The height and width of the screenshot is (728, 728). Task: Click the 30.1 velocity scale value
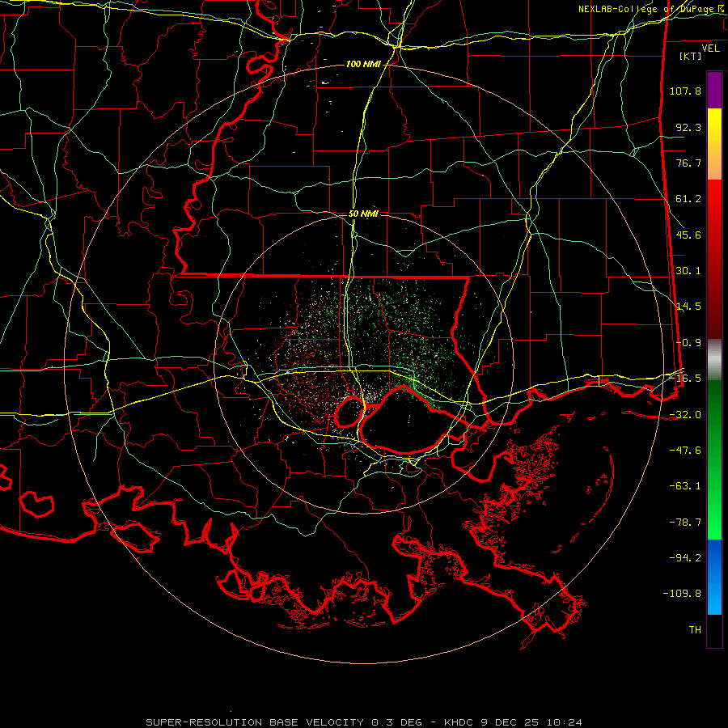pos(688,271)
